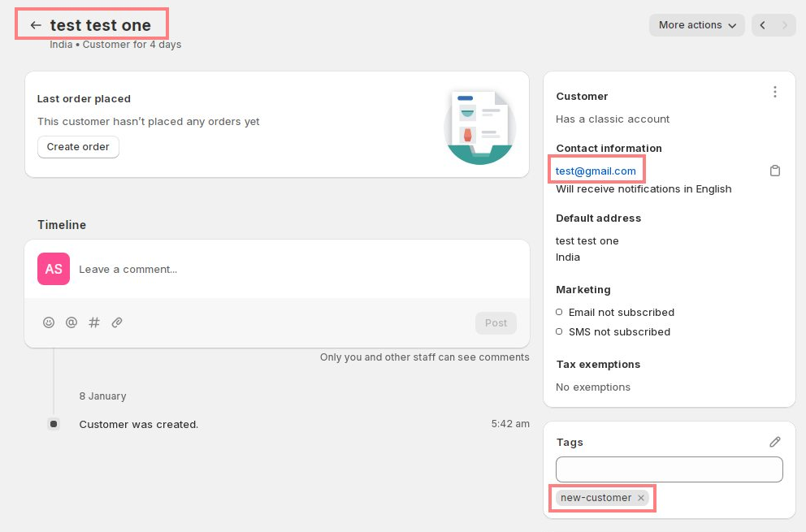
Task: Click the next customer chevron
Action: click(x=785, y=25)
